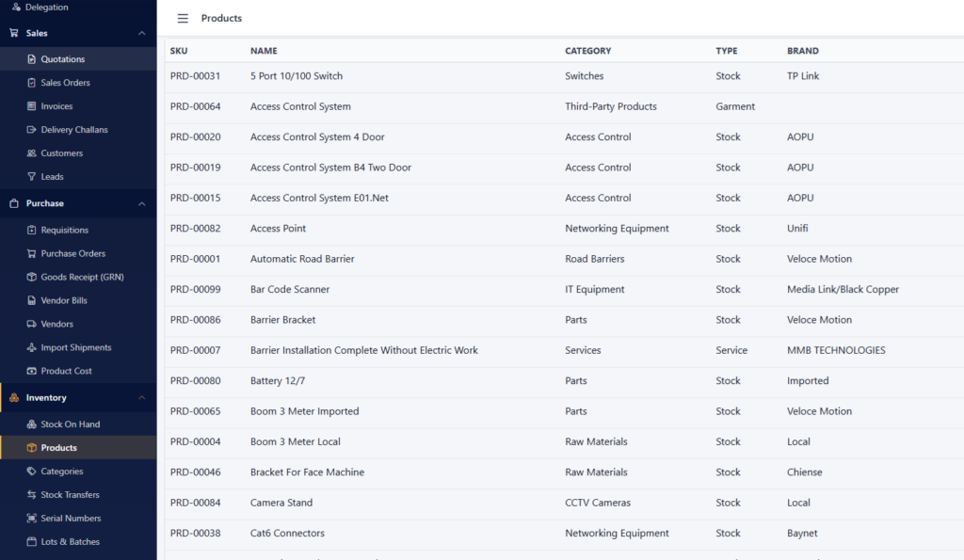The height and width of the screenshot is (560, 964).
Task: Click the CCTV Cameras category cell
Action: tap(598, 503)
